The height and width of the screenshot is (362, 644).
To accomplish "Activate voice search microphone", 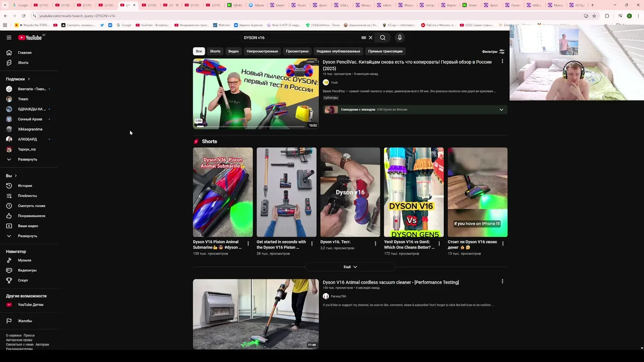I will pos(399,38).
